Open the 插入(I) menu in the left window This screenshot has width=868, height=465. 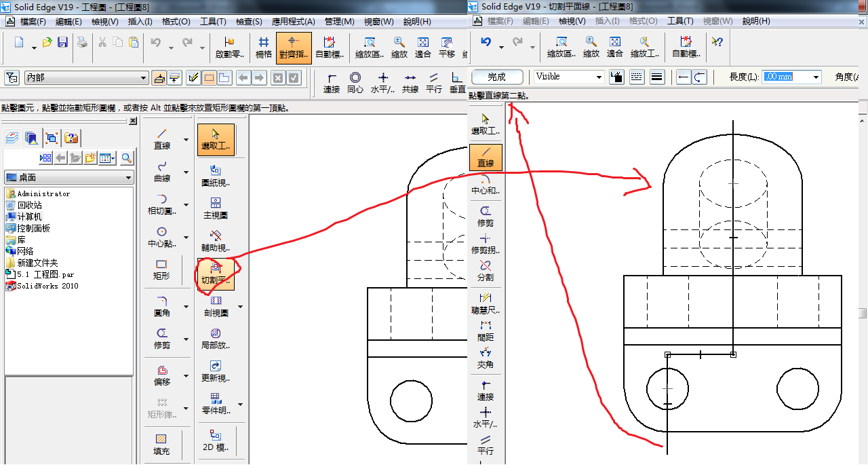pyautogui.click(x=141, y=21)
